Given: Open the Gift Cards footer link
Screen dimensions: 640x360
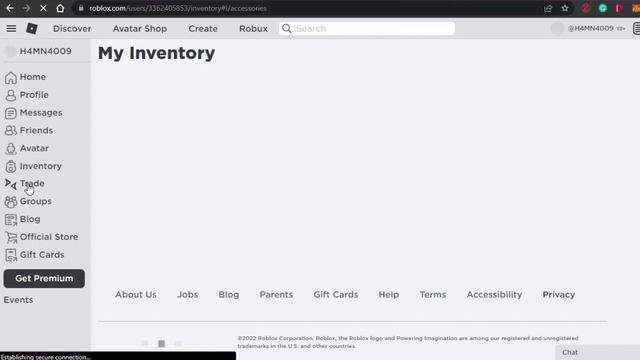Looking at the screenshot, I should (336, 294).
